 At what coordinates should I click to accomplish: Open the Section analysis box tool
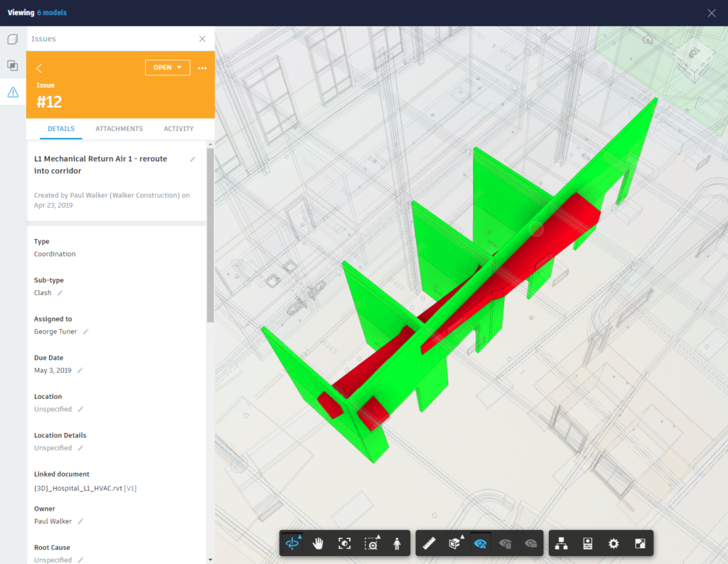455,543
